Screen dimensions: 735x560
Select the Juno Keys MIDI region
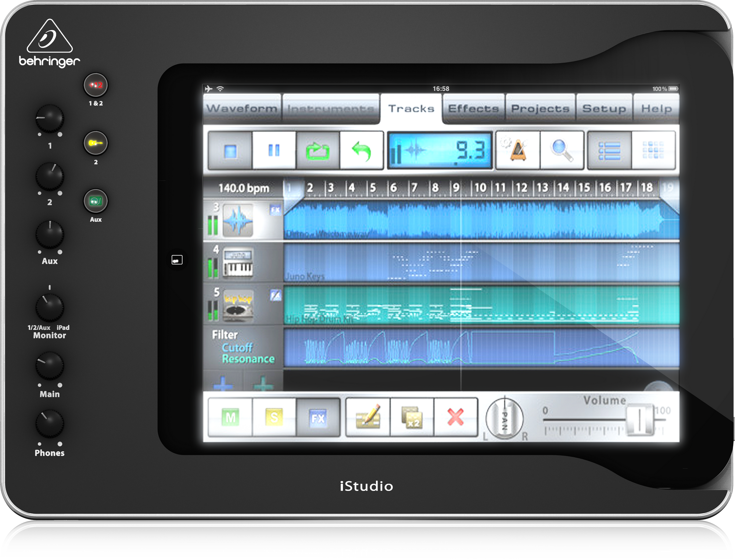[481, 262]
